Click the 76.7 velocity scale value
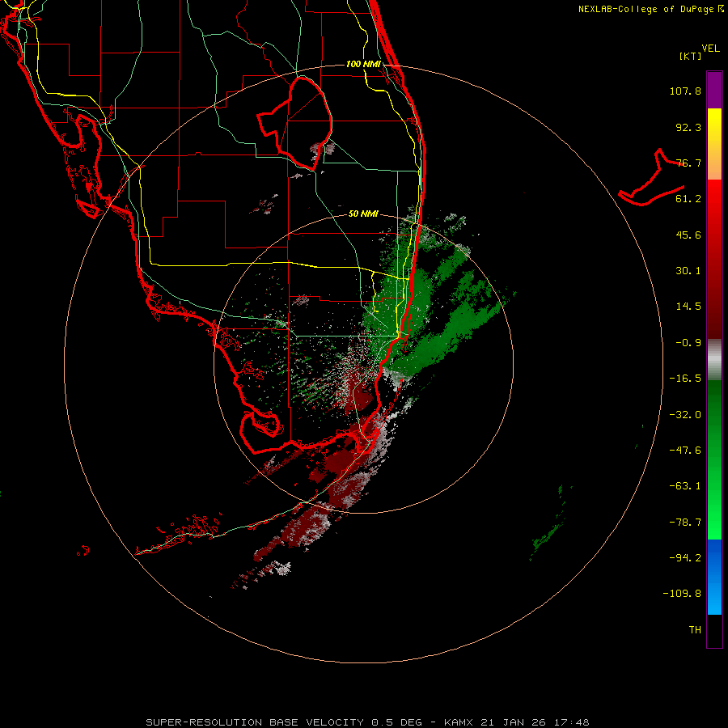Screen dimensions: 728x728 pos(688,163)
